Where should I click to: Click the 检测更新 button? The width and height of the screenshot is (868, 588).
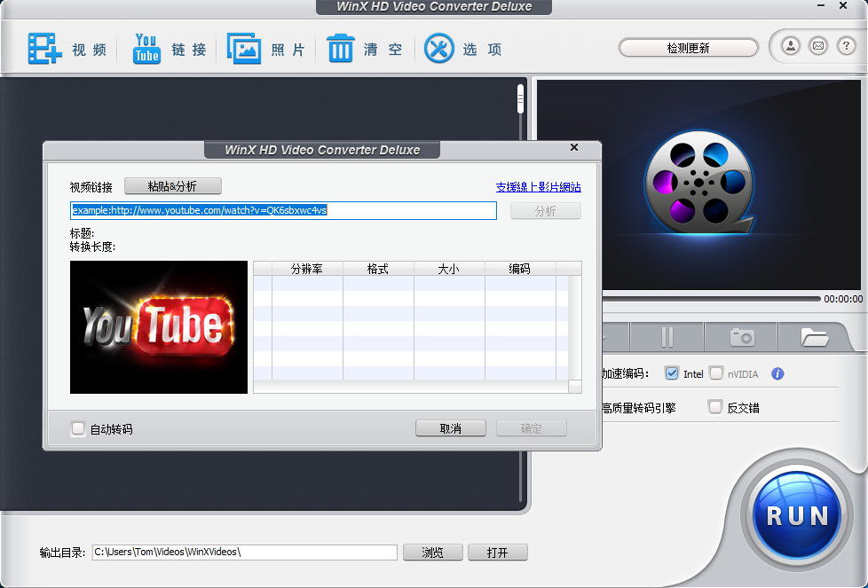(688, 48)
